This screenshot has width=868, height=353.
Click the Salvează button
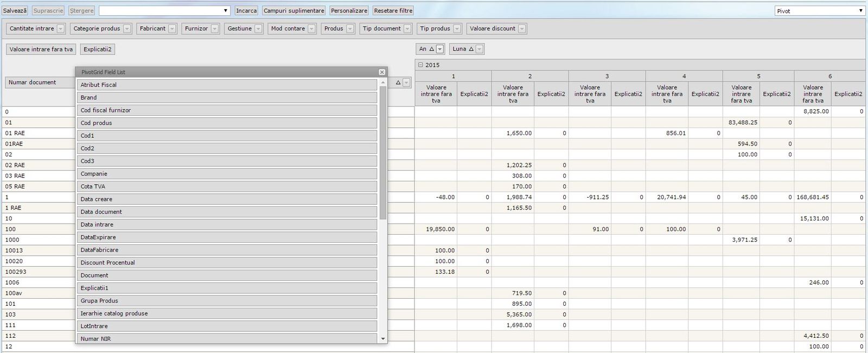click(x=15, y=11)
